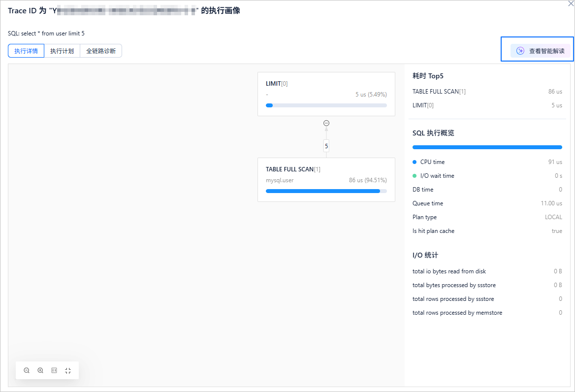Click the 91 us CPU time value

[555, 162]
